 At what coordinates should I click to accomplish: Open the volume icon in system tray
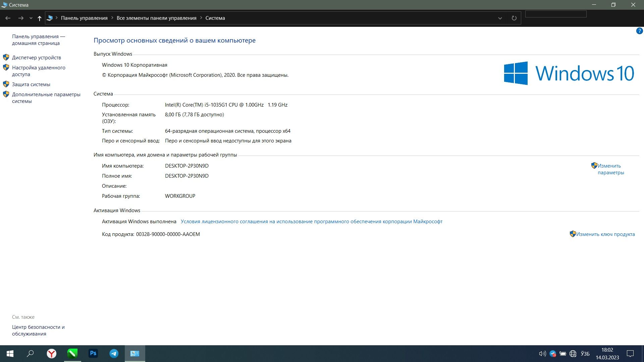point(542,354)
